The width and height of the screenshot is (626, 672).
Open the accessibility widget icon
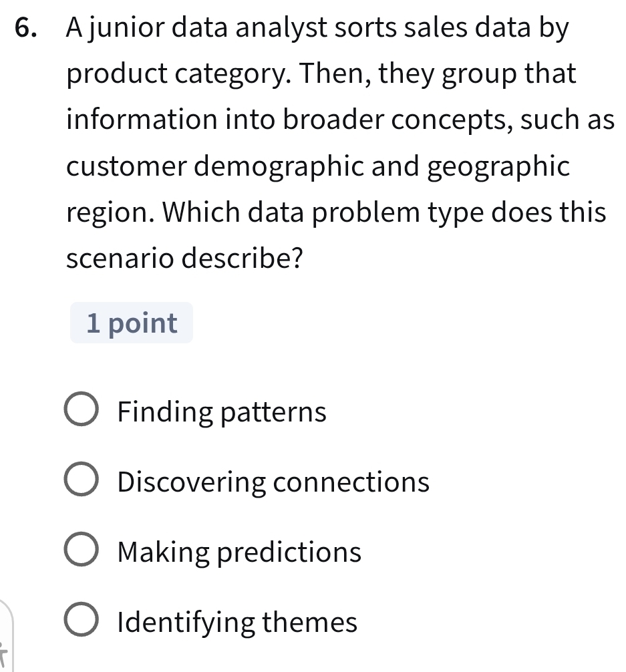click(x=7, y=641)
